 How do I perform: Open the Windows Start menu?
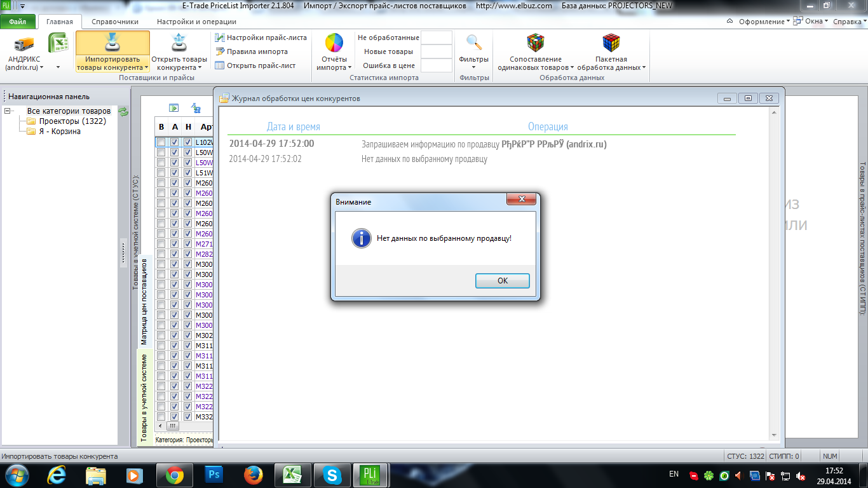[x=16, y=474]
